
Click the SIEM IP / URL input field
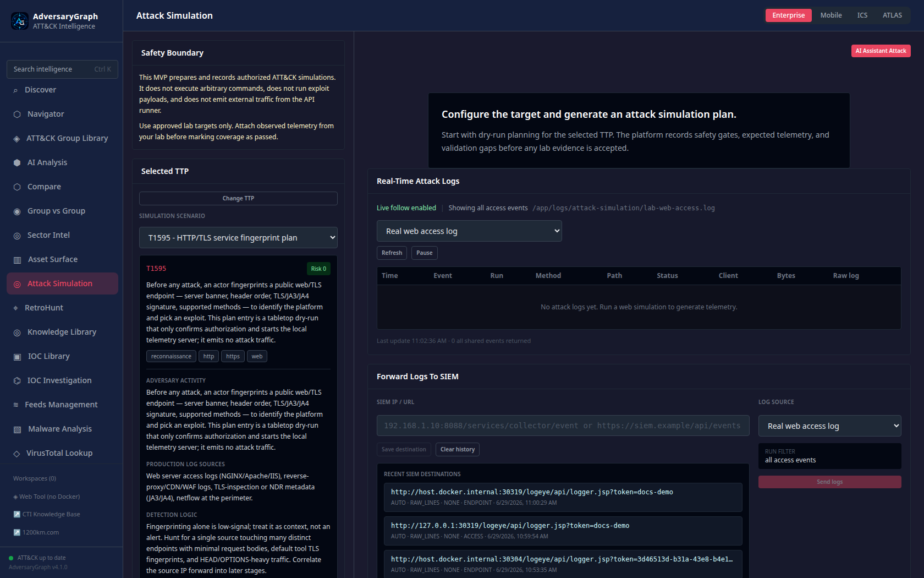click(x=563, y=426)
